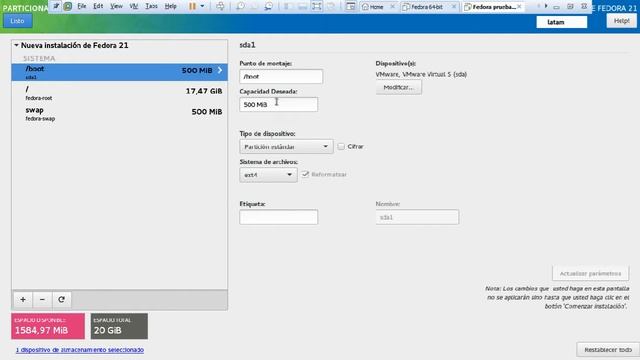
Task: Open the VM menu
Action: click(x=133, y=6)
